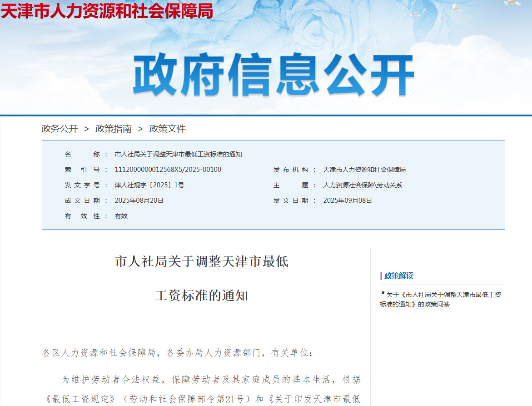Open the 政策问答 link under 政策解读
The image size is (532, 406).
click(440, 299)
